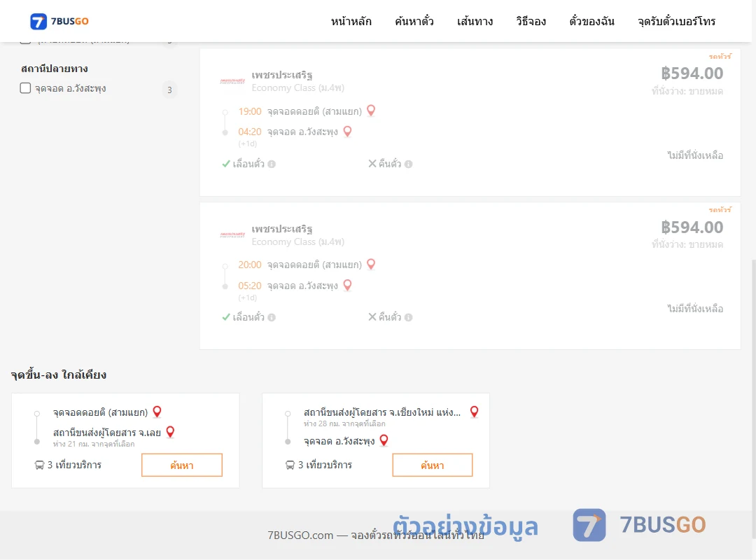The image size is (756, 560).
Task: Click map pin beside 20:00 จุดจอดดอยติ departure
Action: 371,264
